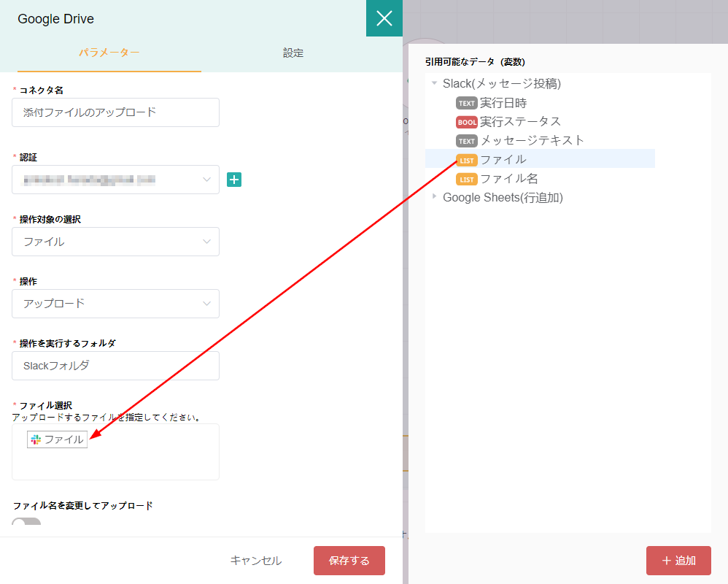The width and height of the screenshot is (728, 584).
Task: Open the 操作対象の選択 dropdown
Action: tap(115, 242)
